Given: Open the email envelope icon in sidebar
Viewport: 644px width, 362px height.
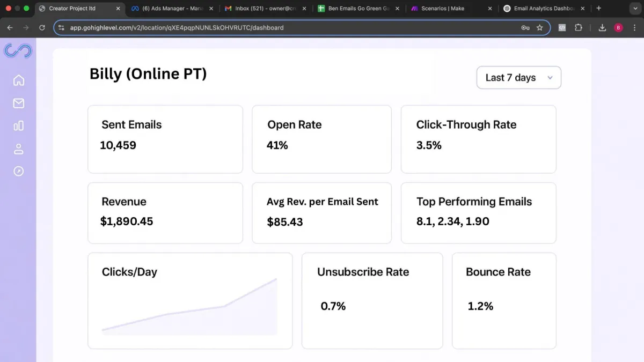Looking at the screenshot, I should (x=19, y=103).
